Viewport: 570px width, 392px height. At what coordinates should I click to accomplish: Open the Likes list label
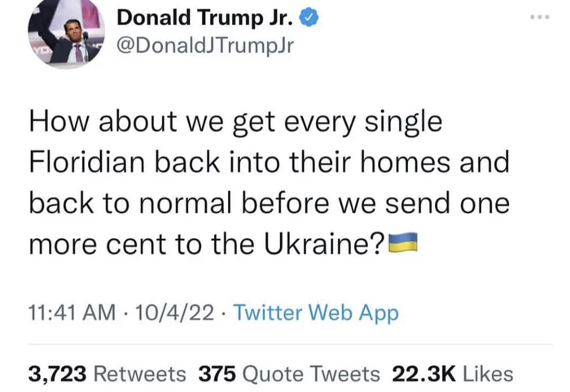pos(488,373)
